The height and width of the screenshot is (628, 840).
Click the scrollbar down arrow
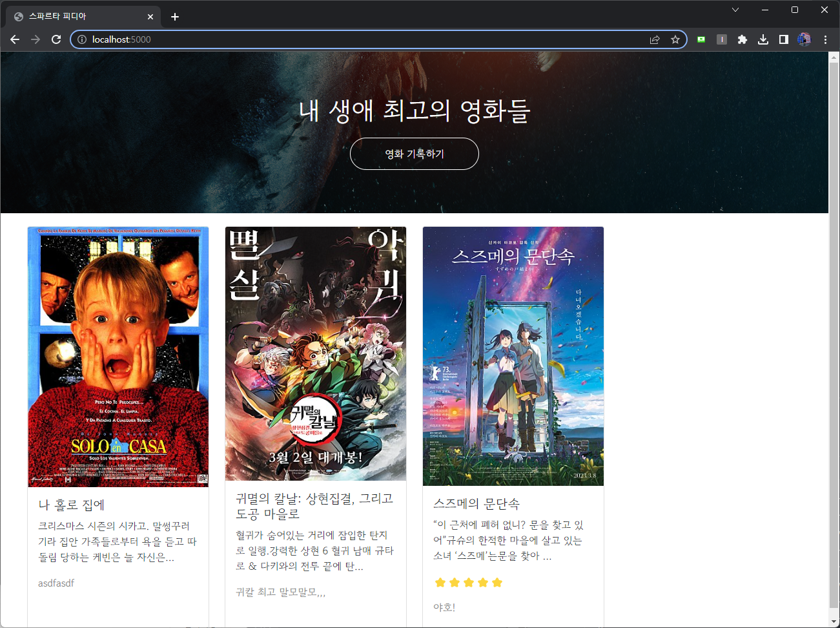[x=834, y=622]
